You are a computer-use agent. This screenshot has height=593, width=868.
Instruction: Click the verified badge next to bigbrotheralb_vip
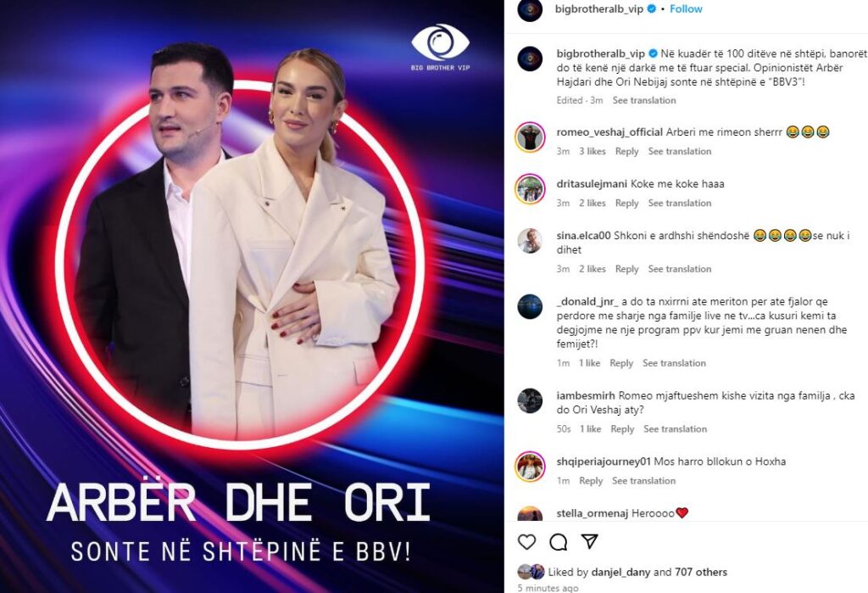point(653,8)
